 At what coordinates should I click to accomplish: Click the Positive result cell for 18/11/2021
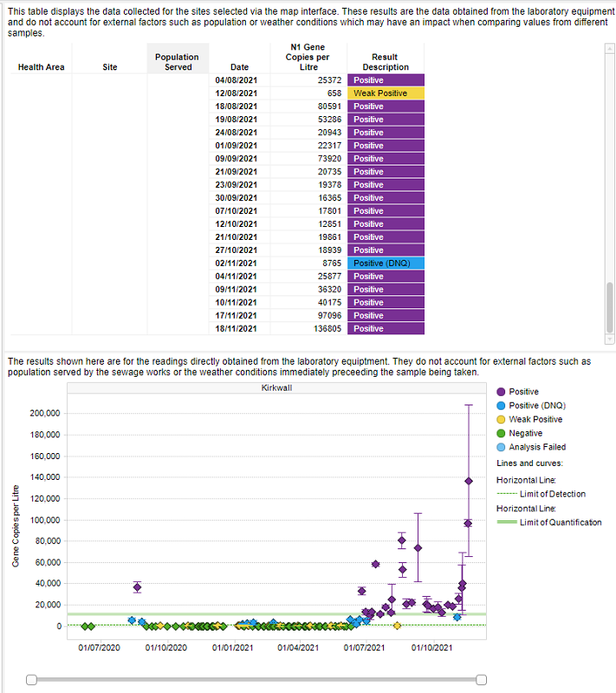tap(386, 328)
